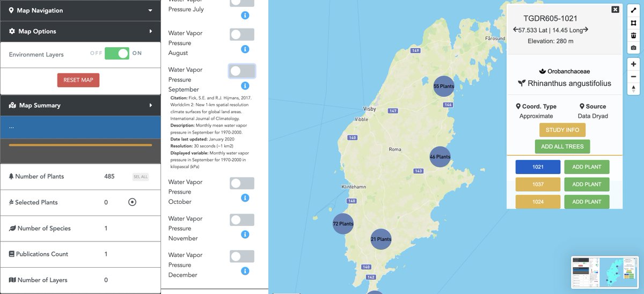Click the Coord. Type Approximate value
Image resolution: width=644 pixels, height=294 pixels.
coord(536,116)
